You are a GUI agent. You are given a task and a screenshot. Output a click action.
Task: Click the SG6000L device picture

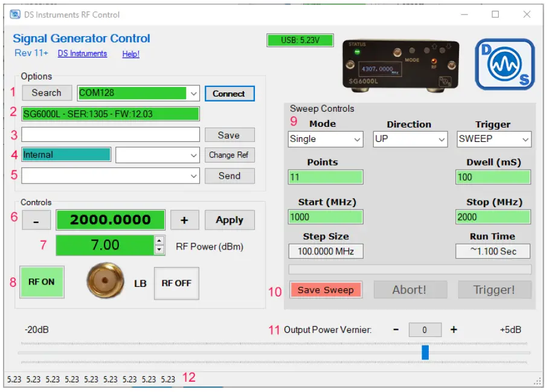coord(400,66)
